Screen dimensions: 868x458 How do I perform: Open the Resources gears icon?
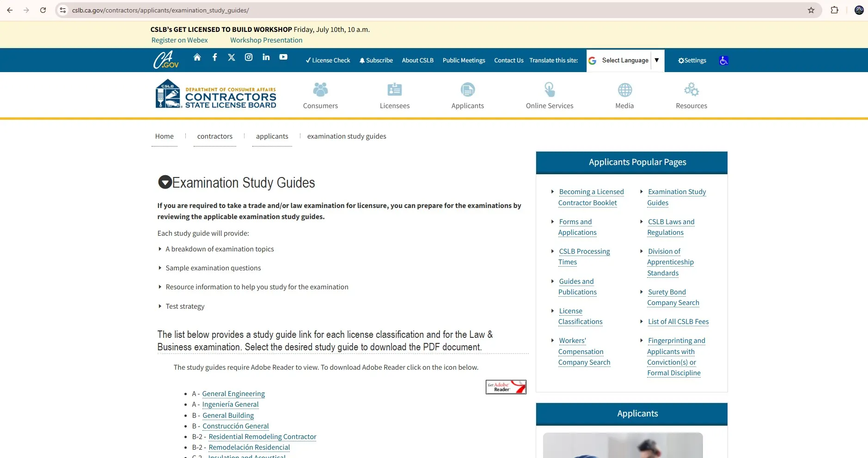point(691,90)
